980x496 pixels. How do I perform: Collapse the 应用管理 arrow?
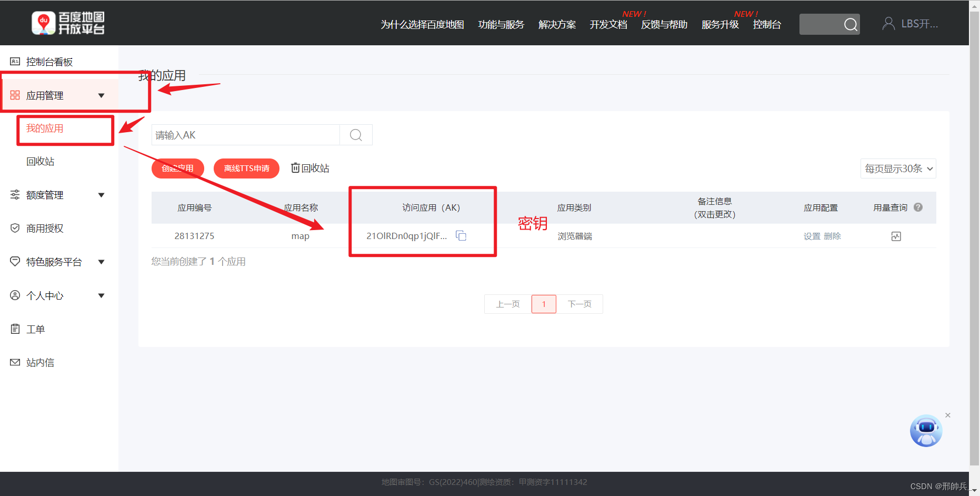pyautogui.click(x=102, y=95)
